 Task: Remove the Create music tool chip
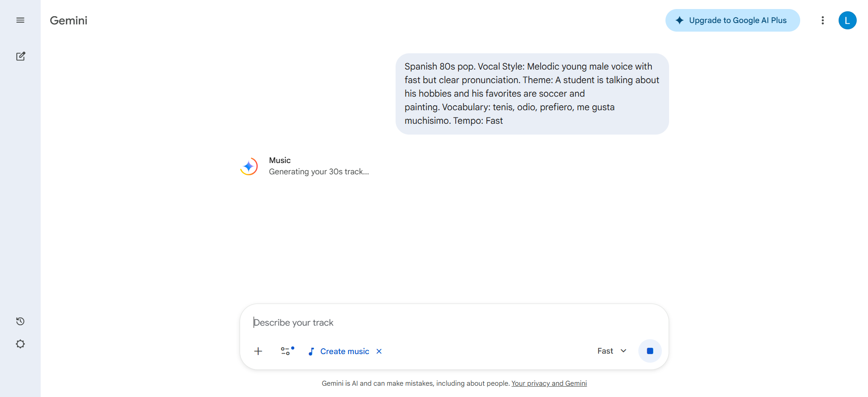coord(379,351)
